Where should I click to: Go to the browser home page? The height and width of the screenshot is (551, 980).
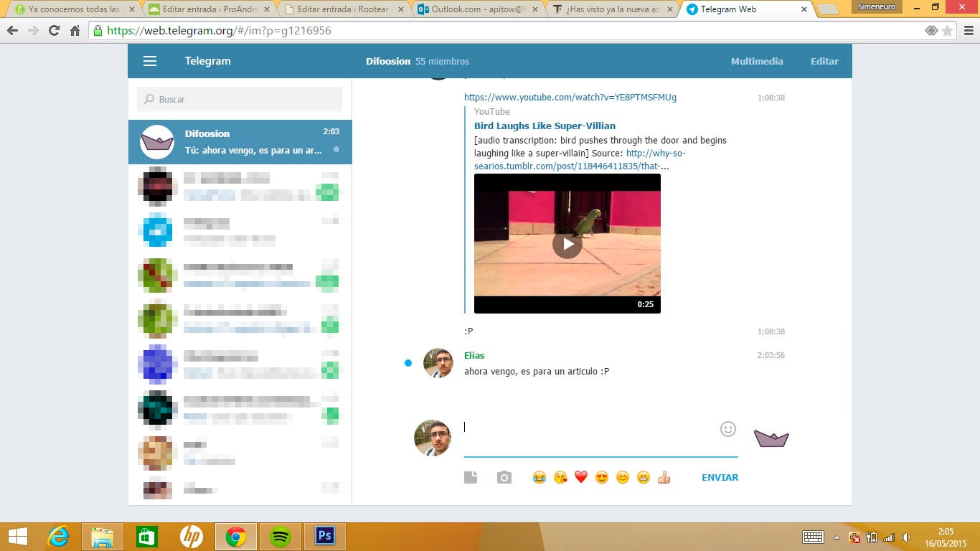(x=75, y=31)
